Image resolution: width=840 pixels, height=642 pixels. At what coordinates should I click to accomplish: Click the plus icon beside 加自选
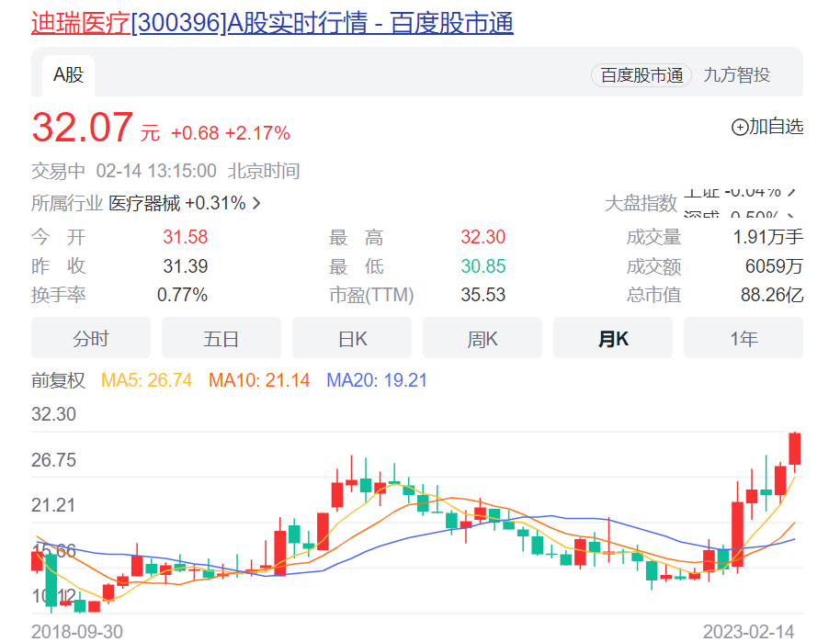click(x=739, y=128)
